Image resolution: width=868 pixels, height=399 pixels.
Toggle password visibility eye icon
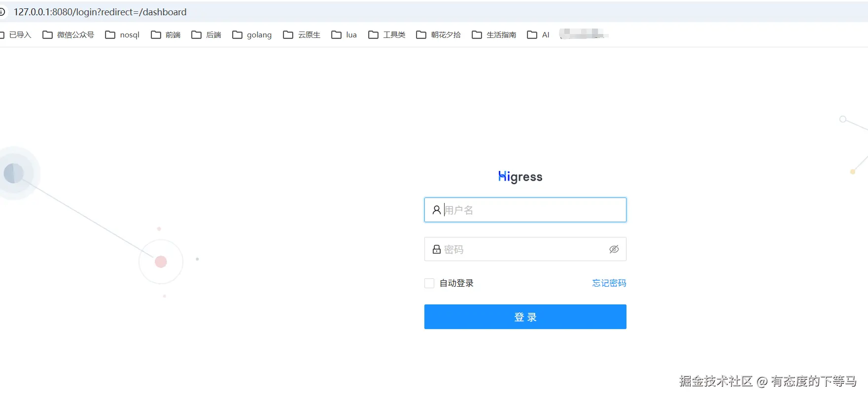click(x=614, y=249)
